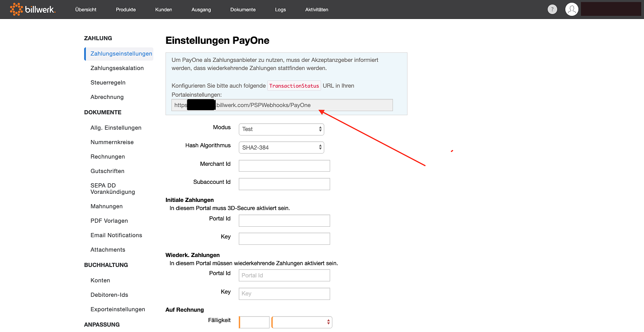Open the user profile avatar icon
The width and height of the screenshot is (644, 332).
click(572, 9)
